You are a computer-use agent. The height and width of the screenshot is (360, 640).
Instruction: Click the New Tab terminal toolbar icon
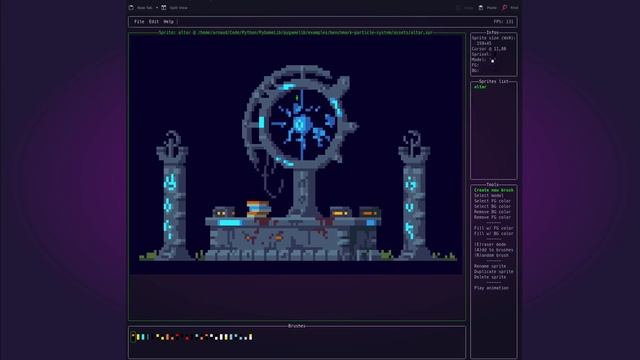pos(131,7)
